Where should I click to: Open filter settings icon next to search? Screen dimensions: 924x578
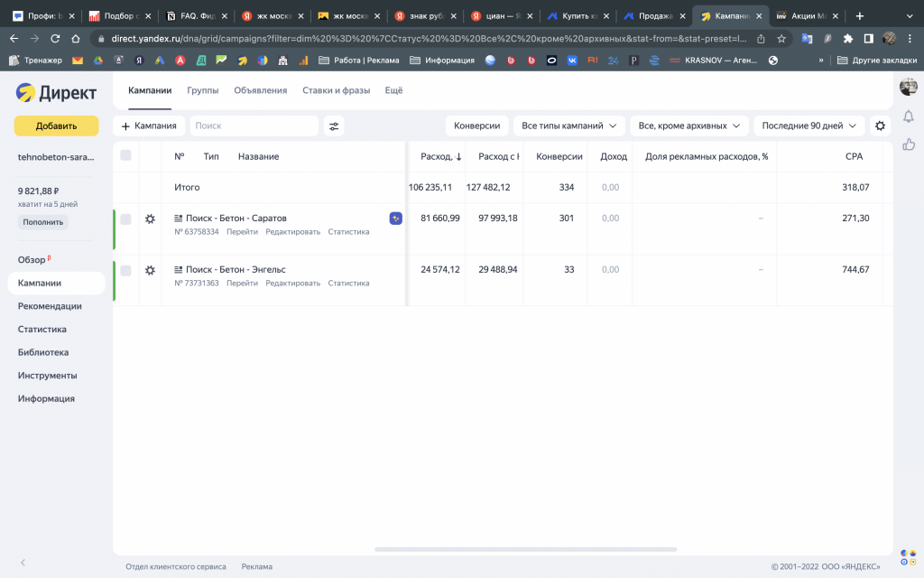pyautogui.click(x=334, y=126)
